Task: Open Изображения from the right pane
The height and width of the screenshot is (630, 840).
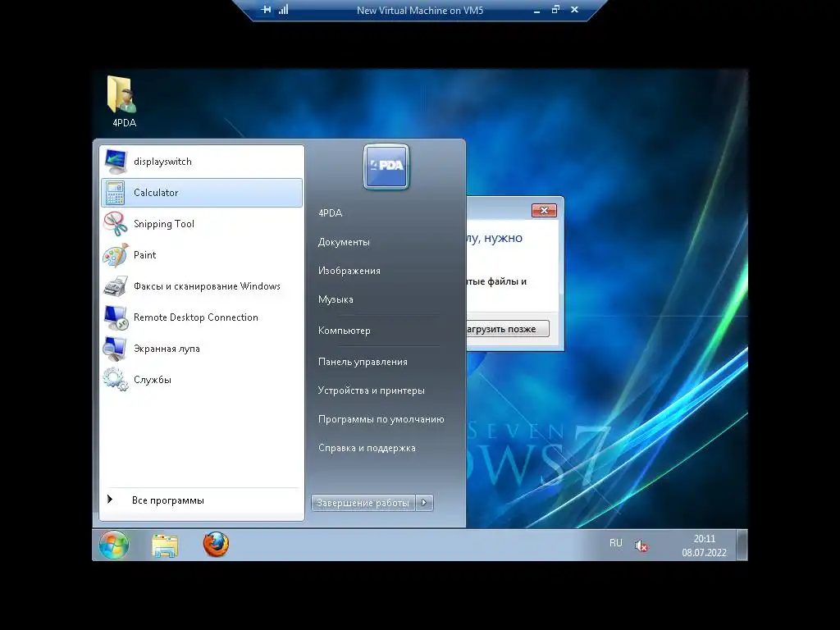Action: click(x=349, y=271)
